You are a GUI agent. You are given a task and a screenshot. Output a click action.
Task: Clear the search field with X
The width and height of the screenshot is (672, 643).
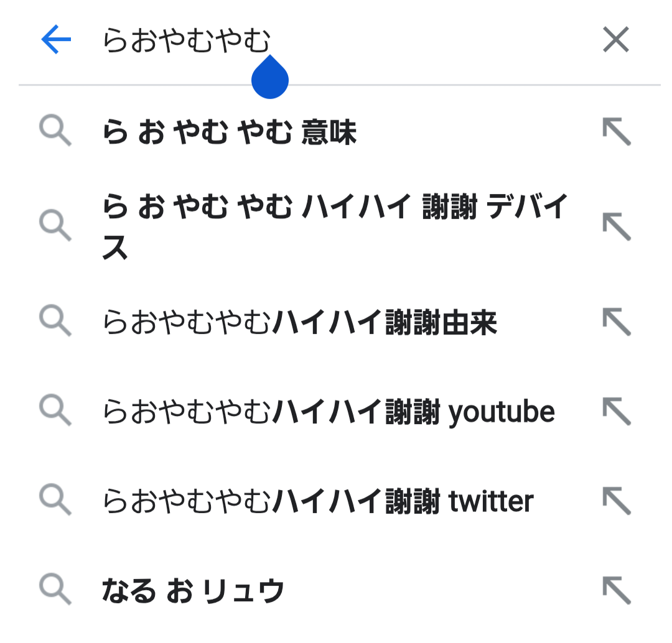pos(616,41)
